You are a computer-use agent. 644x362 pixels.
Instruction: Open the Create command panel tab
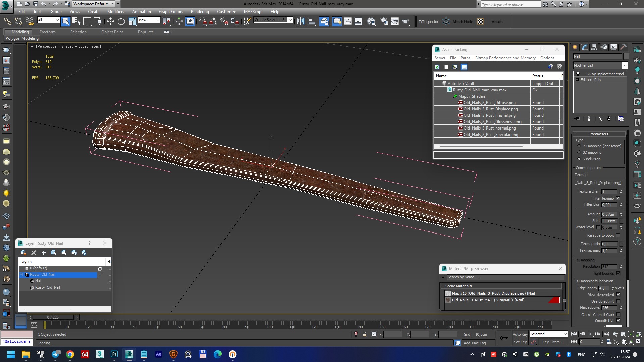[575, 47]
